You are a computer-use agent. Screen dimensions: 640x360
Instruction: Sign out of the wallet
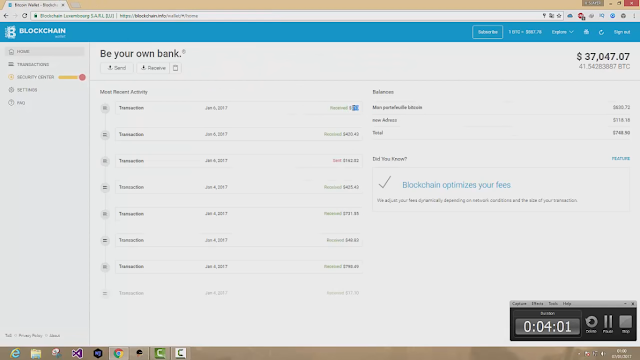tap(622, 32)
